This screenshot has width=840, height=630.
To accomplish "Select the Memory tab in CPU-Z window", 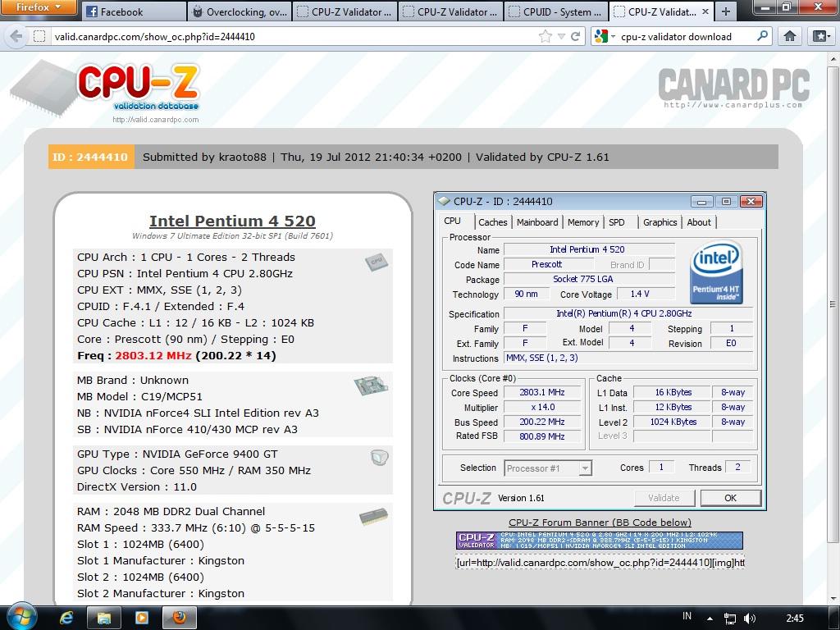I will [583, 222].
